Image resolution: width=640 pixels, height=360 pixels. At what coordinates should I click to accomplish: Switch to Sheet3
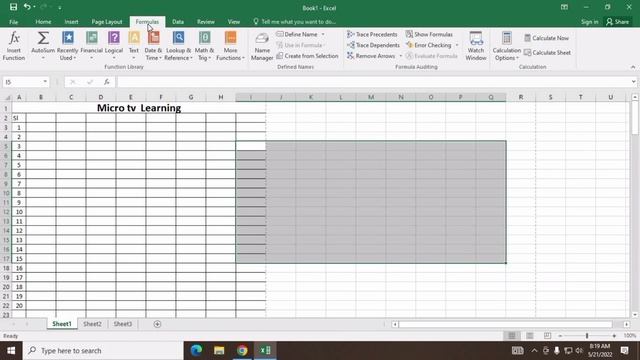tap(122, 324)
